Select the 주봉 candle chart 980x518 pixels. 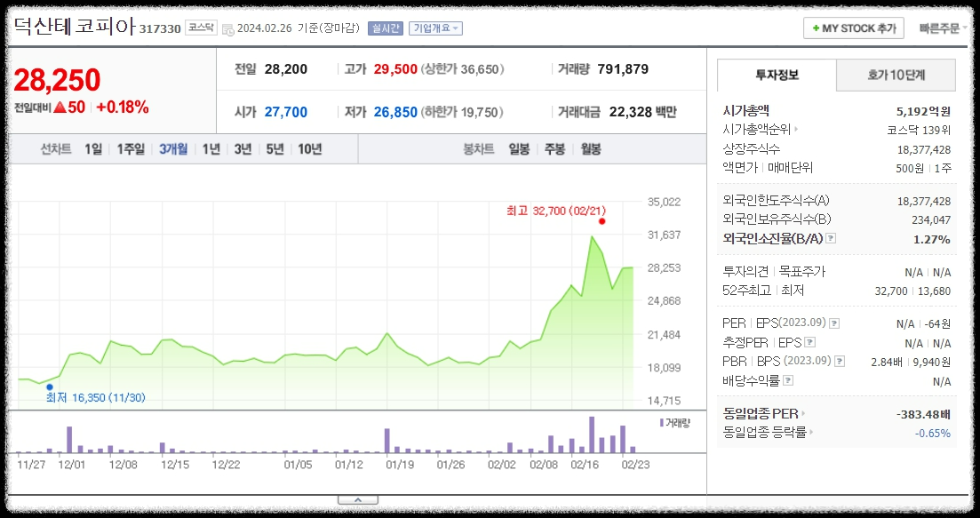coord(555,149)
